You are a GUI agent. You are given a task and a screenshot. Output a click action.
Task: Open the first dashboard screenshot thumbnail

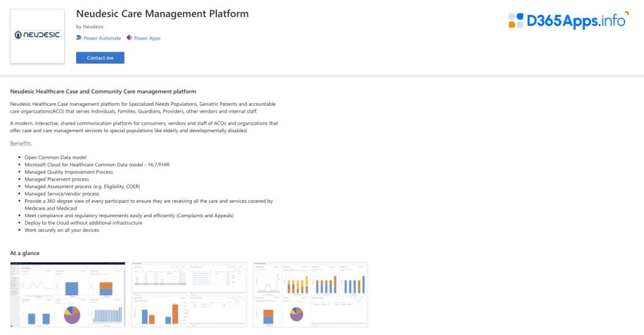click(68, 295)
